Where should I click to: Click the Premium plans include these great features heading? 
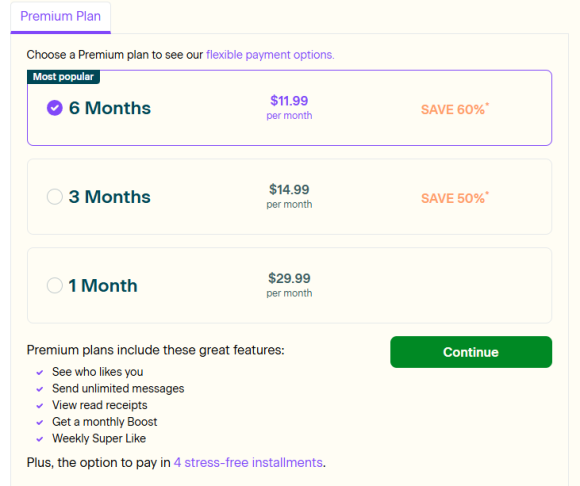[156, 350]
